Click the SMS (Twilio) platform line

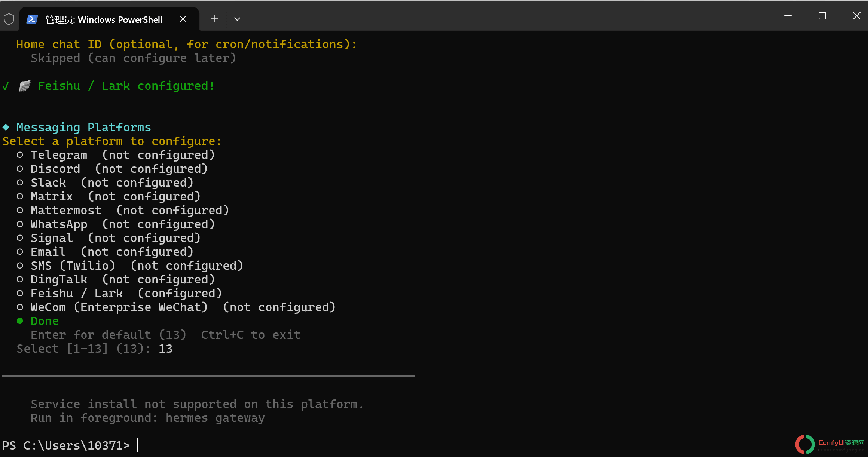pyautogui.click(x=130, y=266)
